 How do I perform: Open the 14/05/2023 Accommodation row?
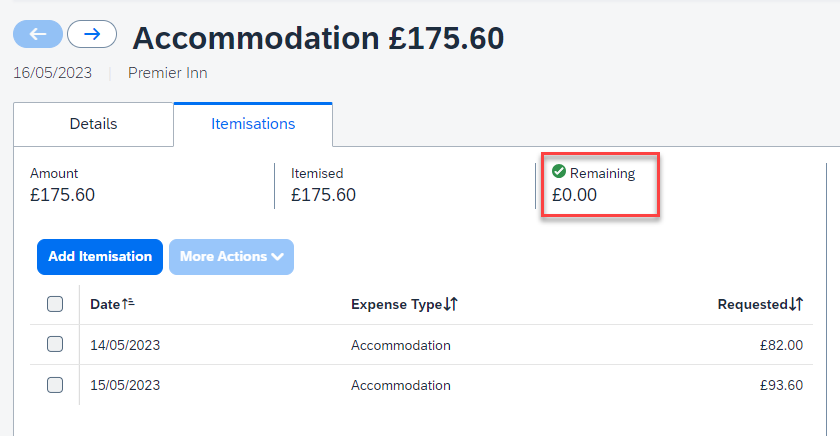coord(400,345)
